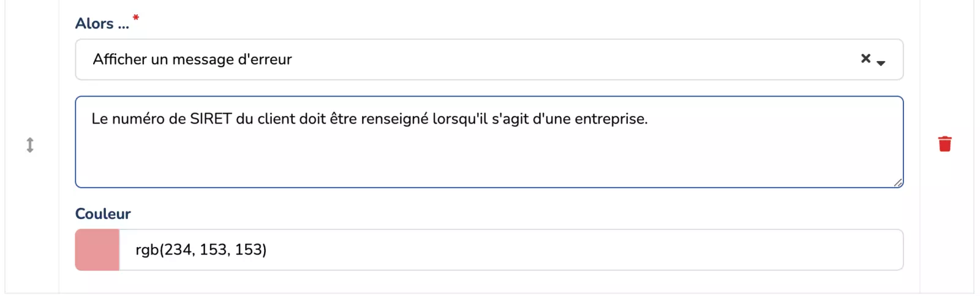The height and width of the screenshot is (296, 980).
Task: Click the textarea resize grip corner
Action: tap(898, 182)
